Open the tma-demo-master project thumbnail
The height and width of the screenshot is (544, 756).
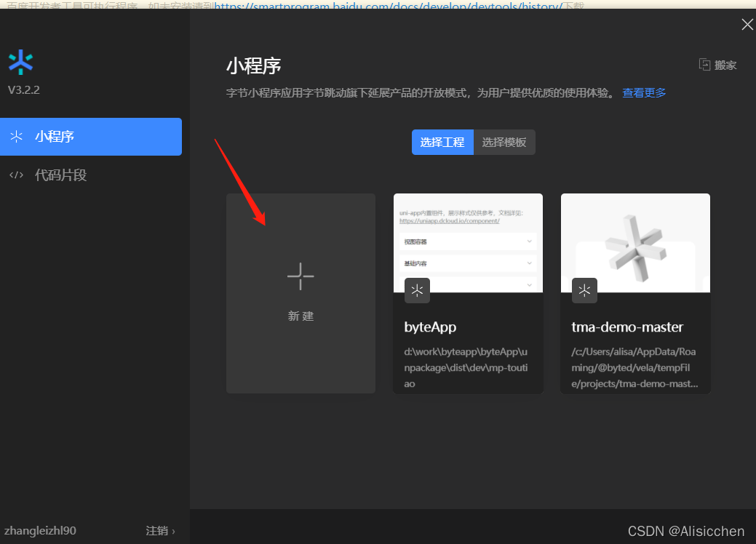pyautogui.click(x=635, y=243)
